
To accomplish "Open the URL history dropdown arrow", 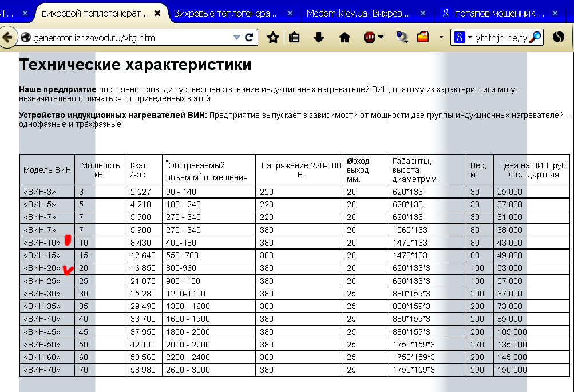I will pyautogui.click(x=237, y=37).
